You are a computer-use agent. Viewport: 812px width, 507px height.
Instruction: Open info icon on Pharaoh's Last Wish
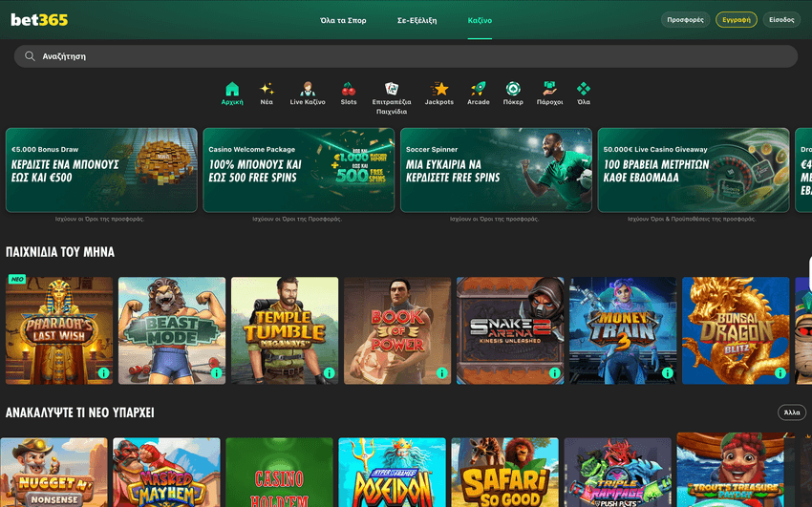(103, 373)
